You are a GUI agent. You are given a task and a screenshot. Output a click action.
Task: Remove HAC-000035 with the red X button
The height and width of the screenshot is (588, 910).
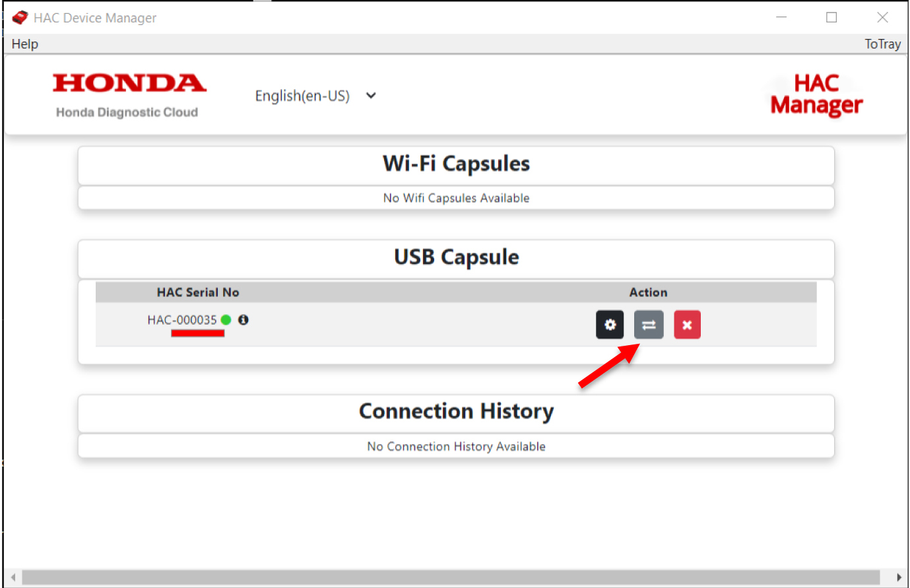687,325
